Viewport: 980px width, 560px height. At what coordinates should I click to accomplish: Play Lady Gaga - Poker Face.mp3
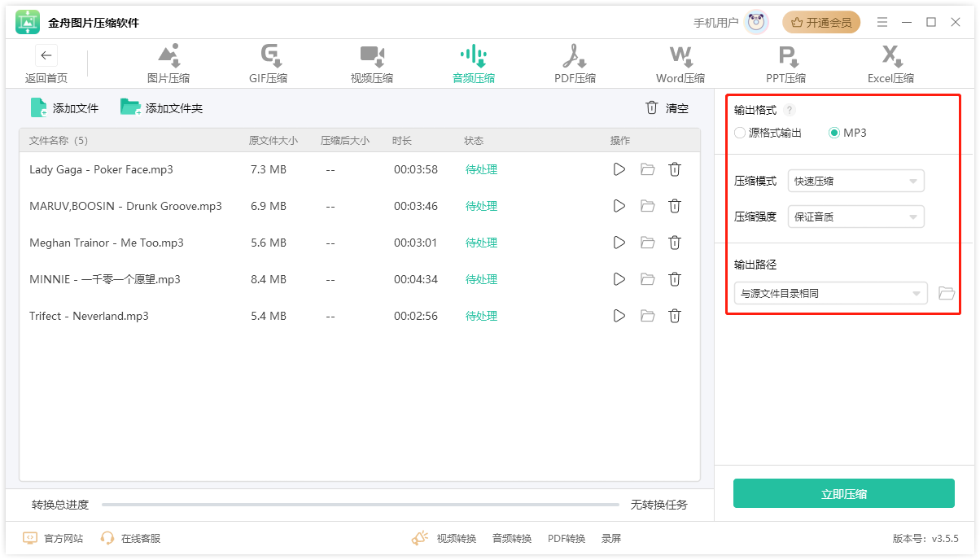pyautogui.click(x=619, y=169)
